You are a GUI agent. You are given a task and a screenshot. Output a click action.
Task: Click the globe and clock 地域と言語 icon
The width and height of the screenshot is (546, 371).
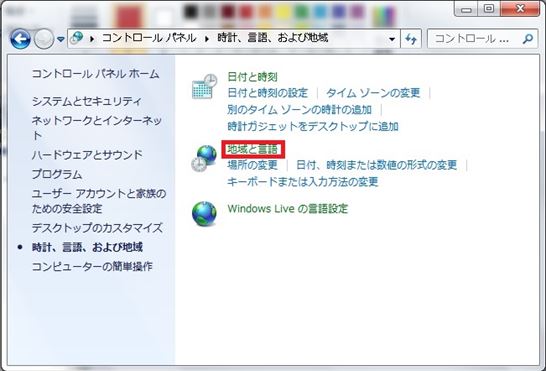(204, 158)
